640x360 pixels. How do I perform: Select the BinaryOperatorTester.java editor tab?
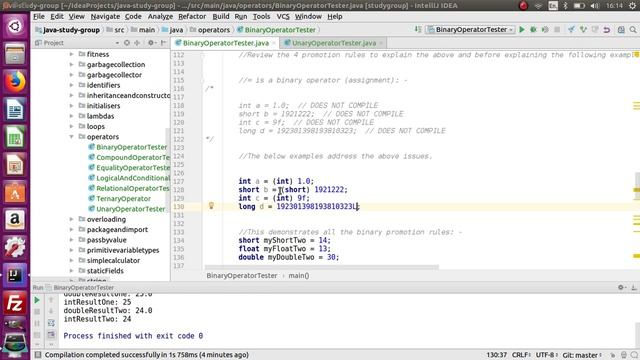[226, 43]
